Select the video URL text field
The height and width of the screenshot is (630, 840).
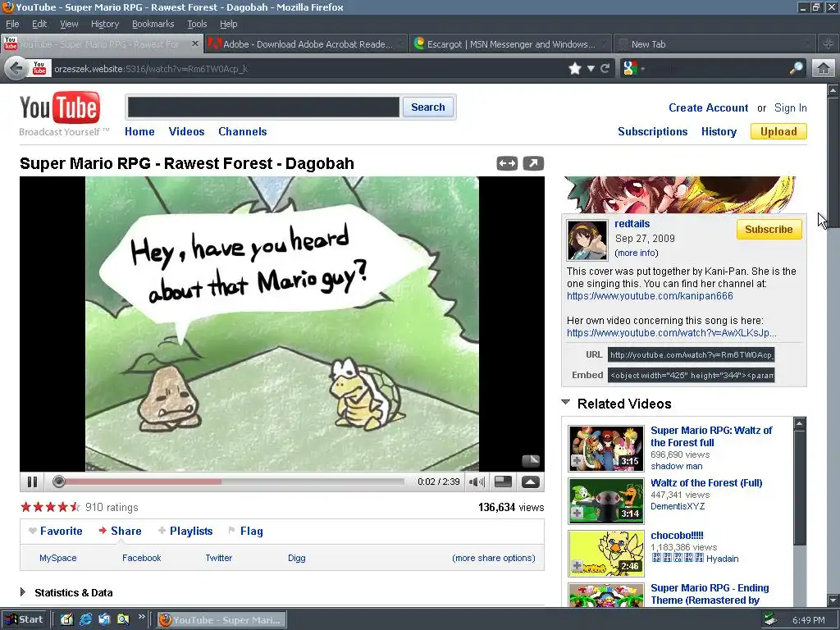point(691,354)
